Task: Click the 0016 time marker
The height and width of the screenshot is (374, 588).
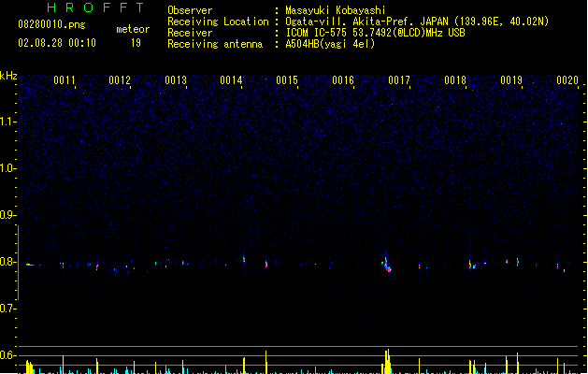Action: pyautogui.click(x=343, y=80)
